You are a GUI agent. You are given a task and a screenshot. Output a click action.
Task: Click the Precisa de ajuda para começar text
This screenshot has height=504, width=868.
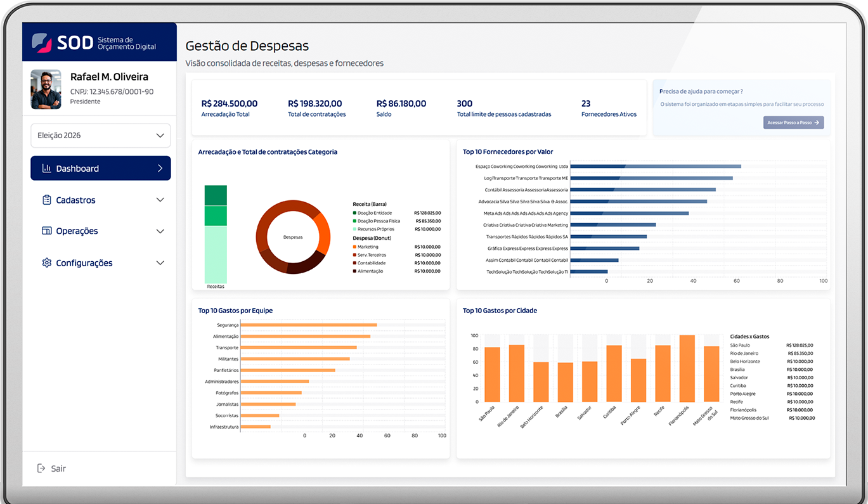point(701,91)
